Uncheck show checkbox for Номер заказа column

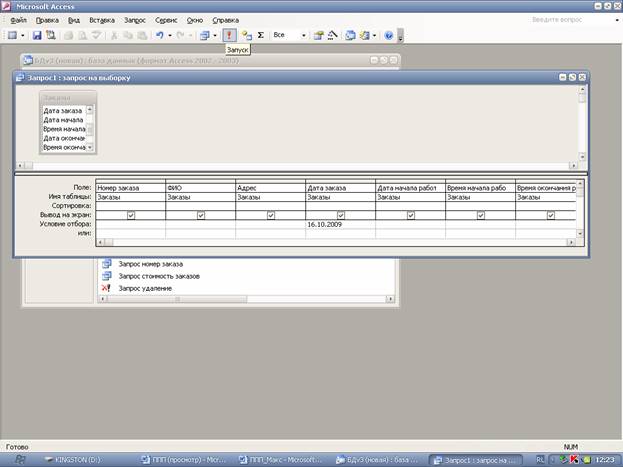131,215
